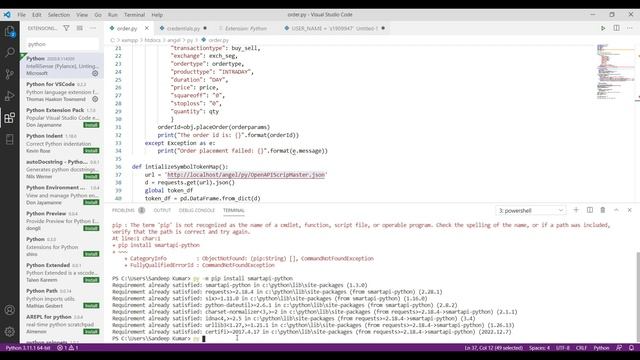Install the Python Environment Manager extension
This screenshot has width=640, height=360.
pyautogui.click(x=91, y=202)
